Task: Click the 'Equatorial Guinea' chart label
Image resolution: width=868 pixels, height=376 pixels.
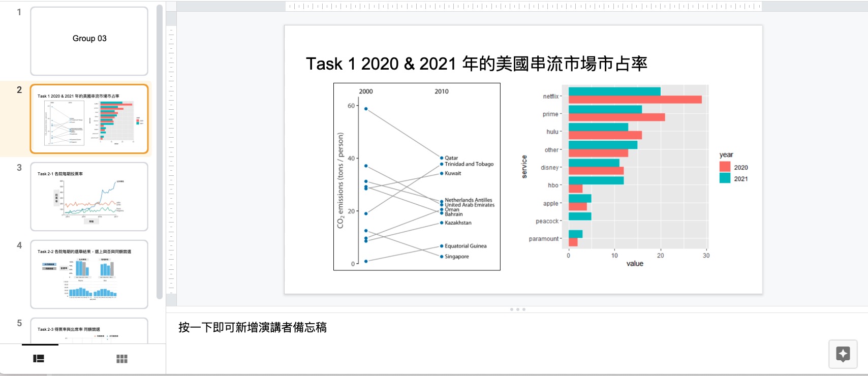Action: pyautogui.click(x=466, y=246)
